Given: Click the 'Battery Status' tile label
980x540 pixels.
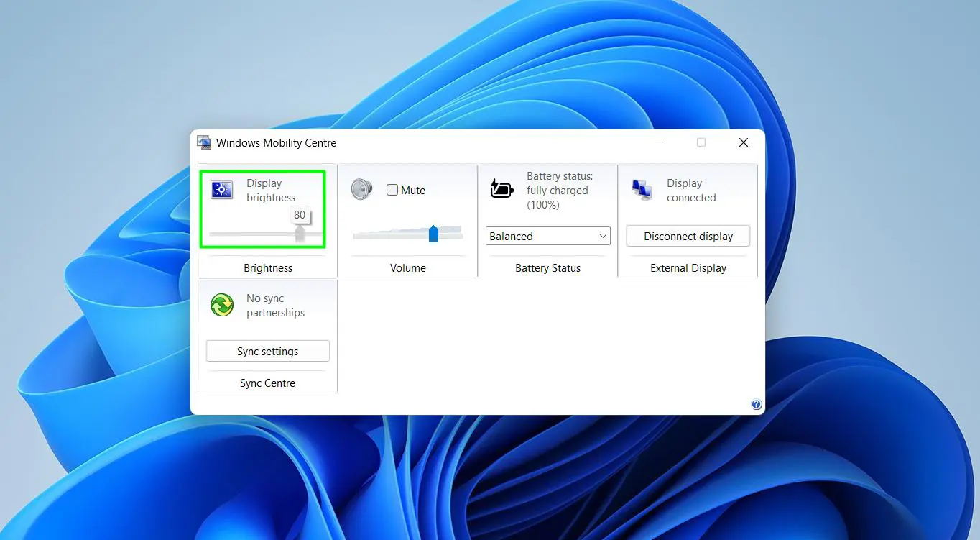Looking at the screenshot, I should pos(548,268).
